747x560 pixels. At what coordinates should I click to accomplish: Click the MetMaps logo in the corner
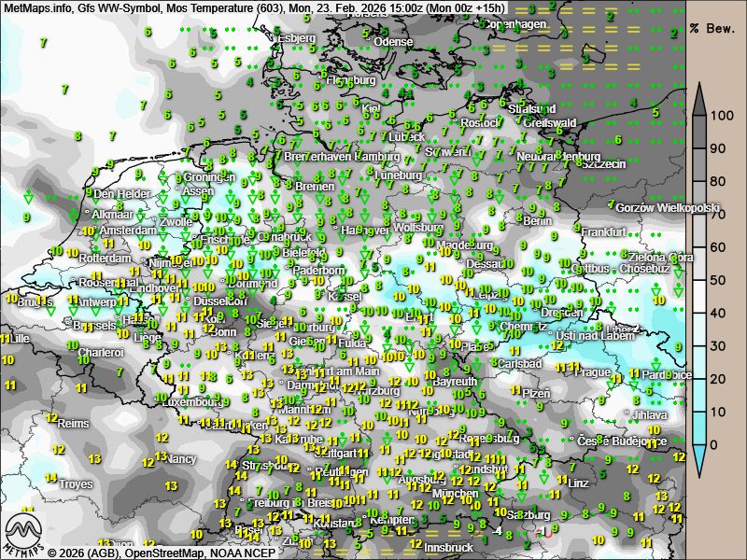pos(24,534)
